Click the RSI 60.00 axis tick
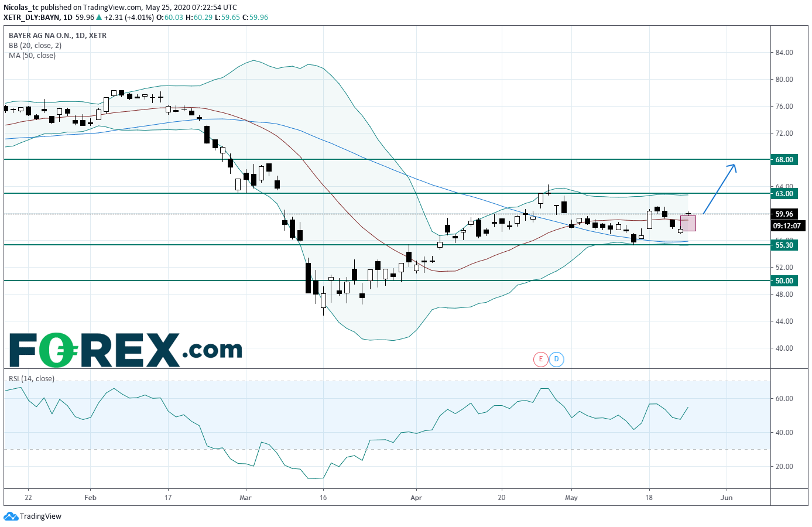Screen dimensions: 812x527 pos(784,399)
